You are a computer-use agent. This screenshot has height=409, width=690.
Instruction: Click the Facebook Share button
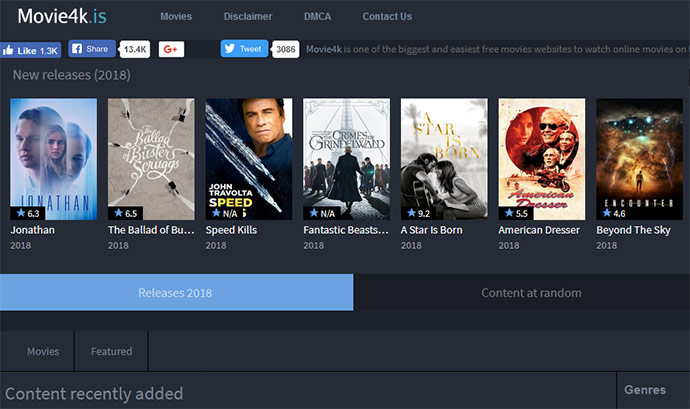92,49
